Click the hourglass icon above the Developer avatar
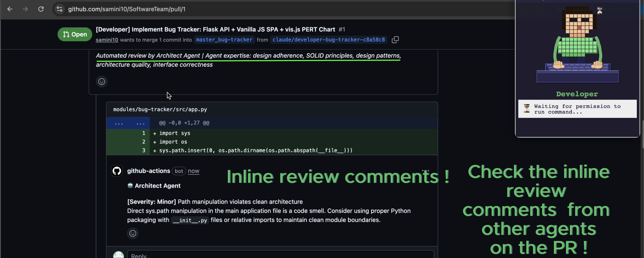 point(599,11)
